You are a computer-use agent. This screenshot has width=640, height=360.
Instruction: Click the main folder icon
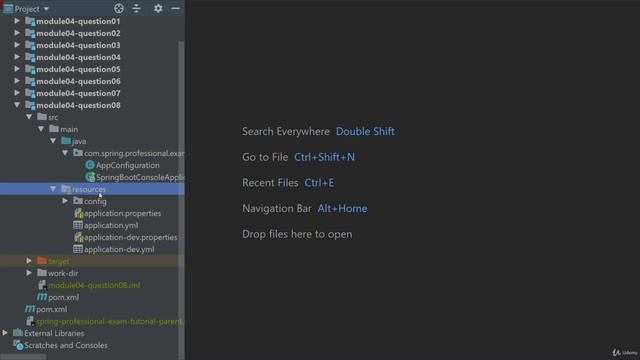[x=54, y=129]
